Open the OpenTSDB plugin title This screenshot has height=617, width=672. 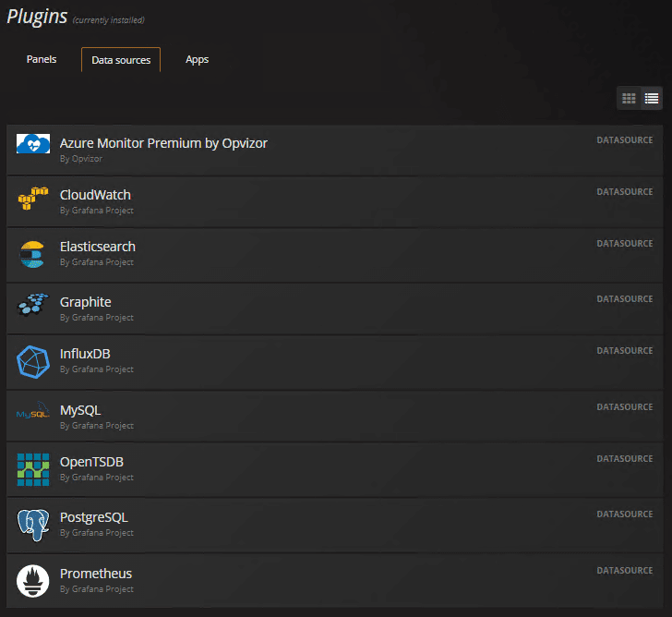click(91, 462)
